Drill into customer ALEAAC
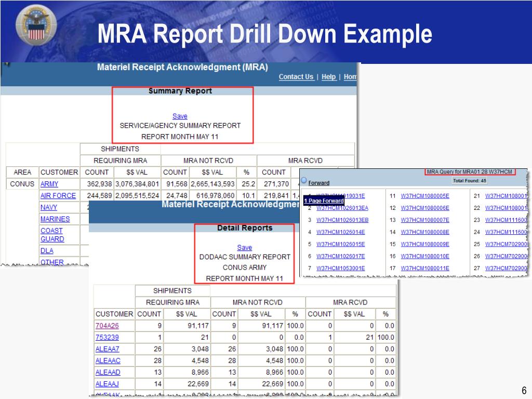 108,361
